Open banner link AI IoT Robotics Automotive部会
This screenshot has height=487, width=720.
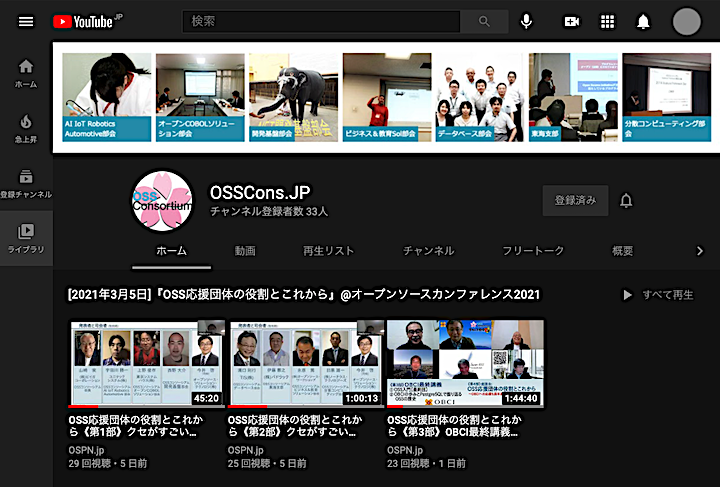107,97
